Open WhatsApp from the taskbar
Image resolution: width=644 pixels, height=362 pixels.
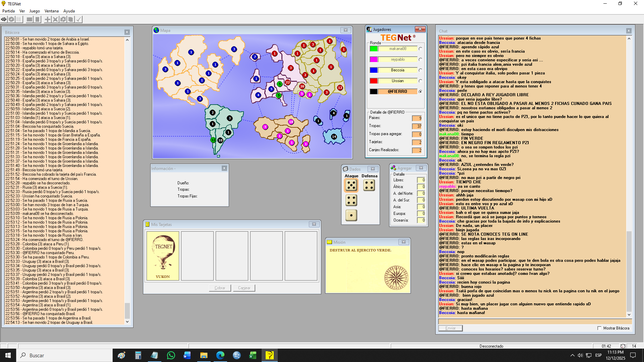(x=171, y=355)
